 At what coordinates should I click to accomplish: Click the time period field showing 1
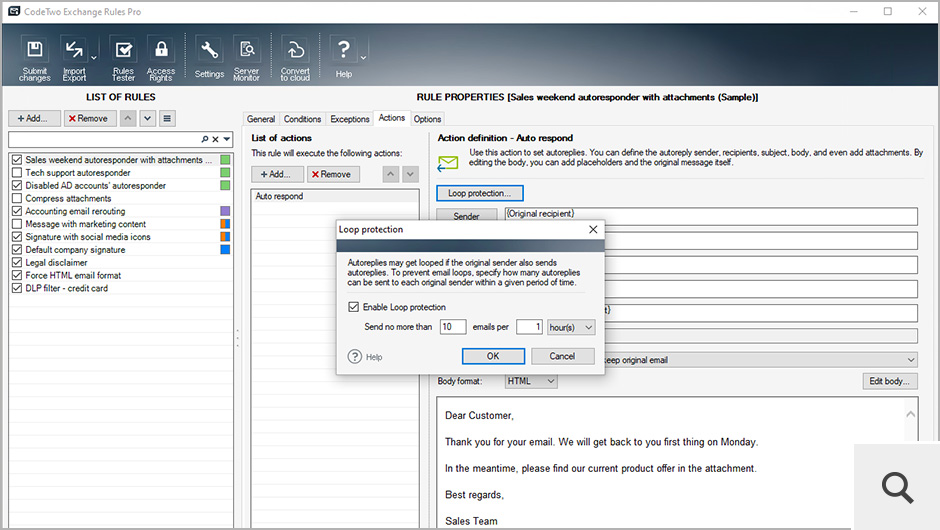coord(529,327)
